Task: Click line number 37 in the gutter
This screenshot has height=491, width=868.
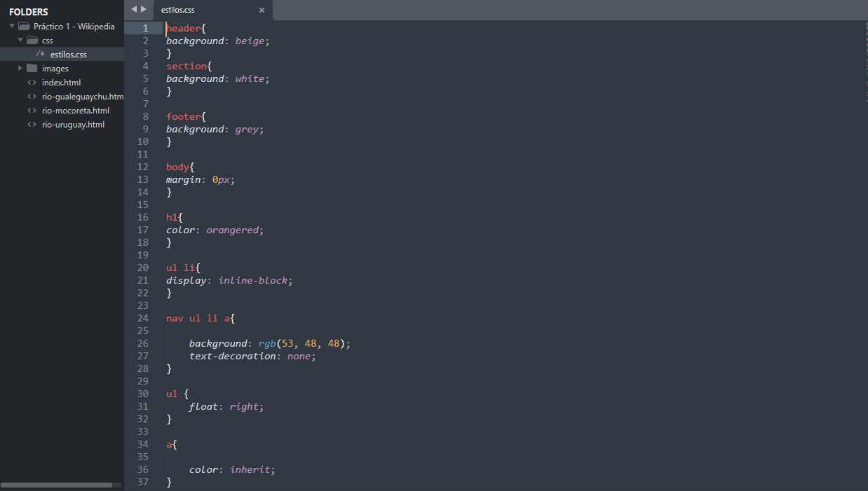Action: (143, 482)
